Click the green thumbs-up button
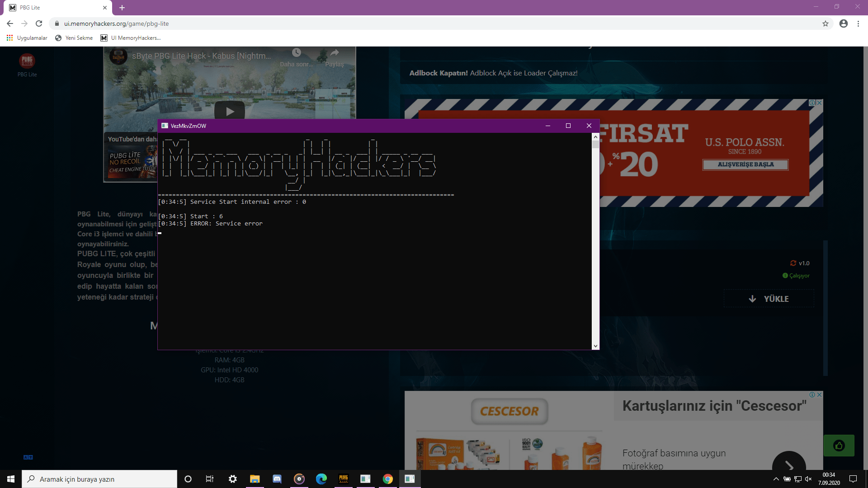 coord(839,446)
